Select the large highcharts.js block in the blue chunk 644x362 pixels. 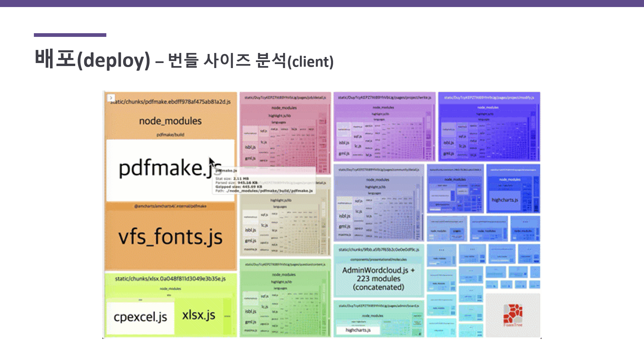505,200
